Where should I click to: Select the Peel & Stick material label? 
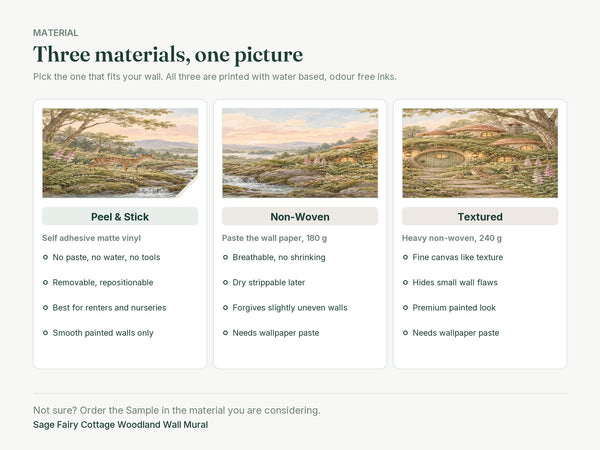pos(120,217)
